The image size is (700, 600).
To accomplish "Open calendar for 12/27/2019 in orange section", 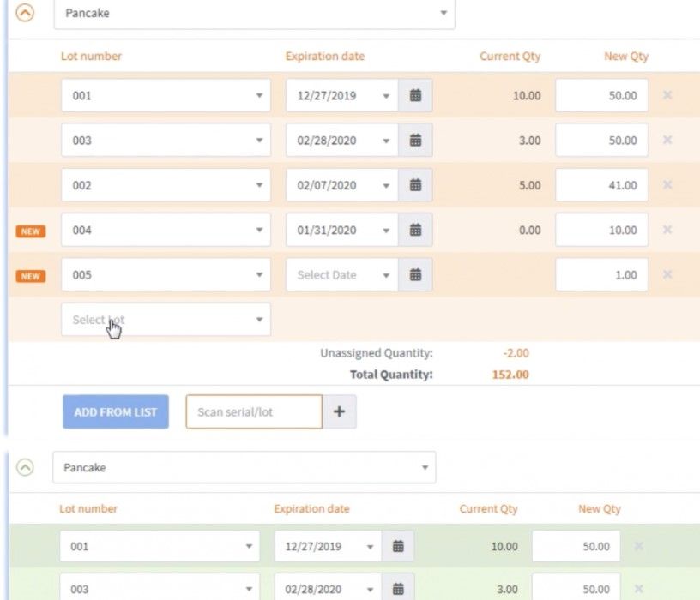I will pos(415,95).
